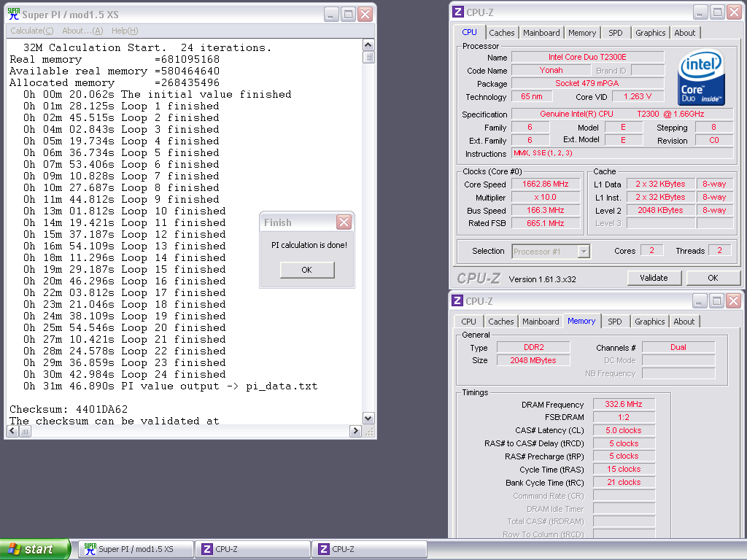Click the Core VID value 1.263 V

638,96
